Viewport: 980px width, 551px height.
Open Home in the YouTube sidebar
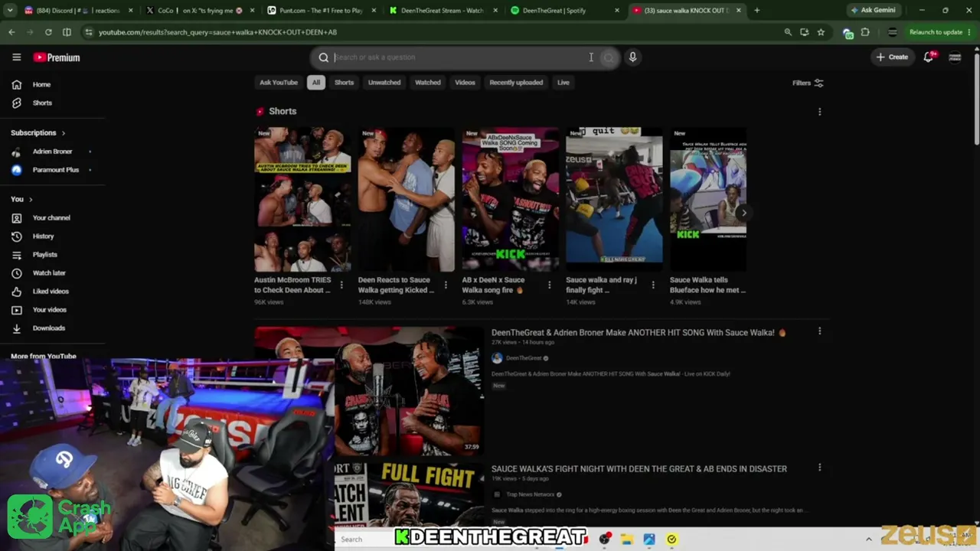pos(41,84)
